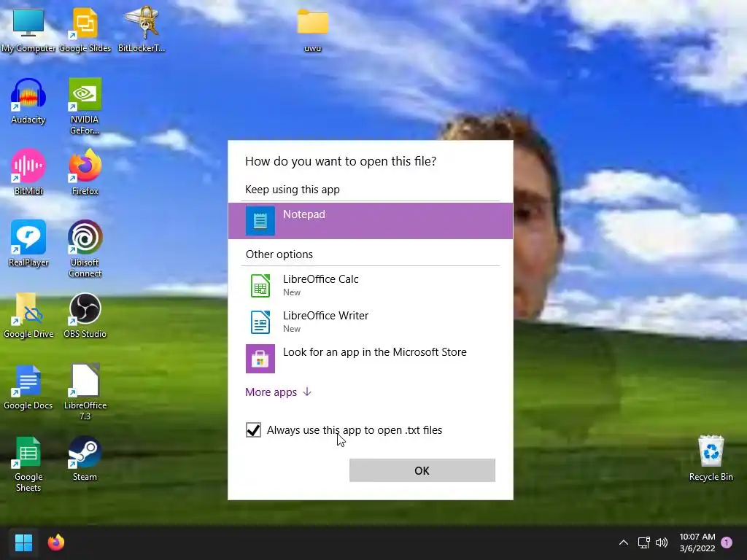This screenshot has width=747, height=560.
Task: Open the taskbar clock and date
Action: pos(697,542)
